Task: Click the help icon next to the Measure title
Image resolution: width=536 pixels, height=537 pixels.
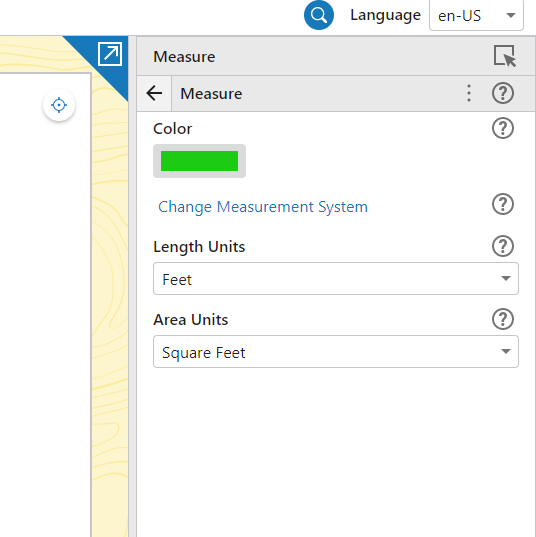Action: 502,93
